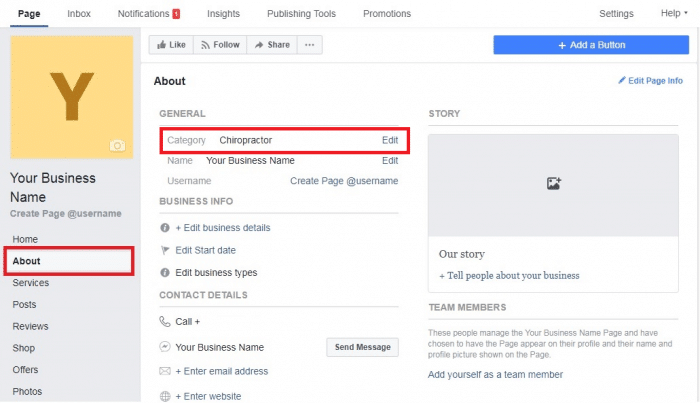Click Create Page @username under page title

pyautogui.click(x=66, y=214)
